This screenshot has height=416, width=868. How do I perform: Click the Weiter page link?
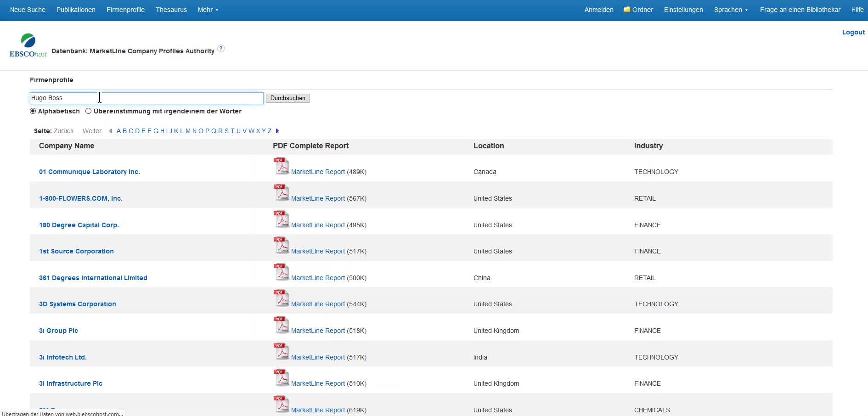coord(92,131)
